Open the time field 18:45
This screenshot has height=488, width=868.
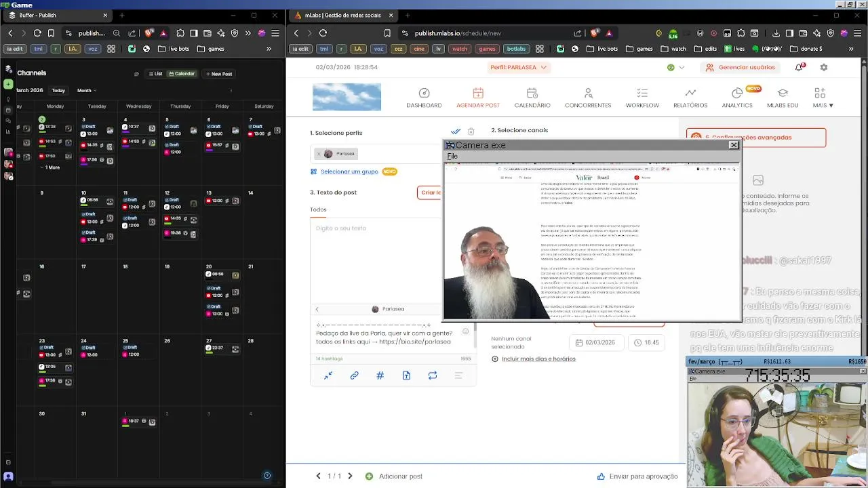coord(646,342)
